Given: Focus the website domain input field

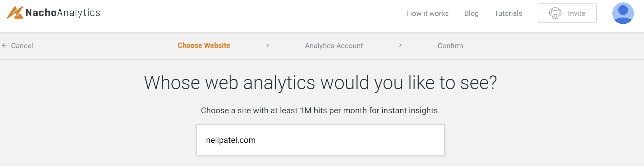Looking at the screenshot, I should point(320,140).
